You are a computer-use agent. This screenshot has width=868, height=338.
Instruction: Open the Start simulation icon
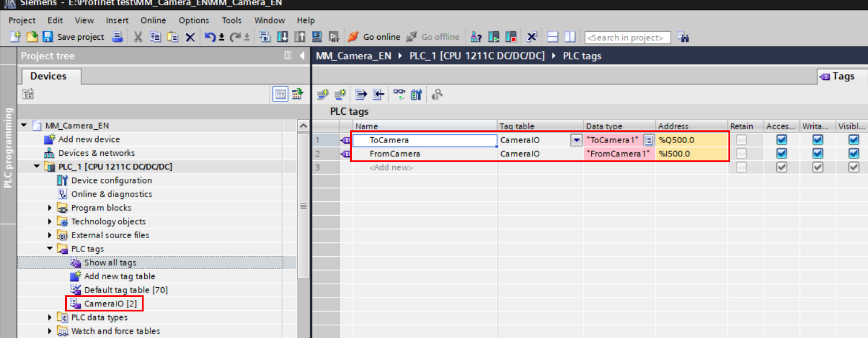pyautogui.click(x=317, y=37)
